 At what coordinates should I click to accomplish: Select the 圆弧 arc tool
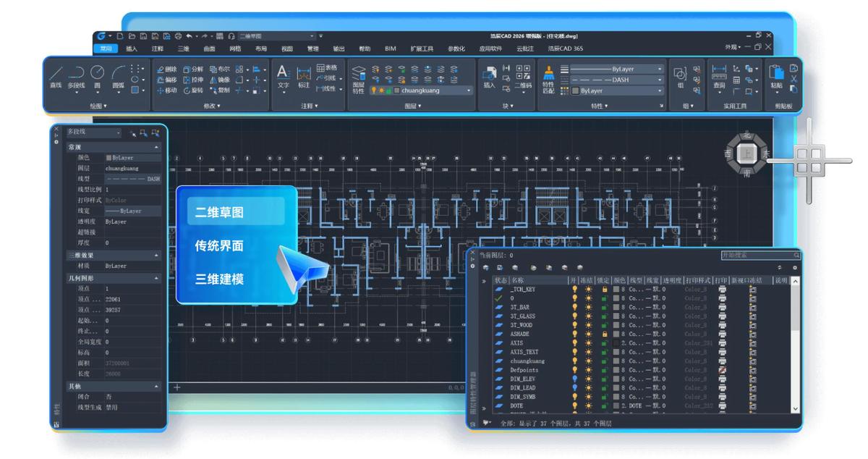(x=118, y=76)
